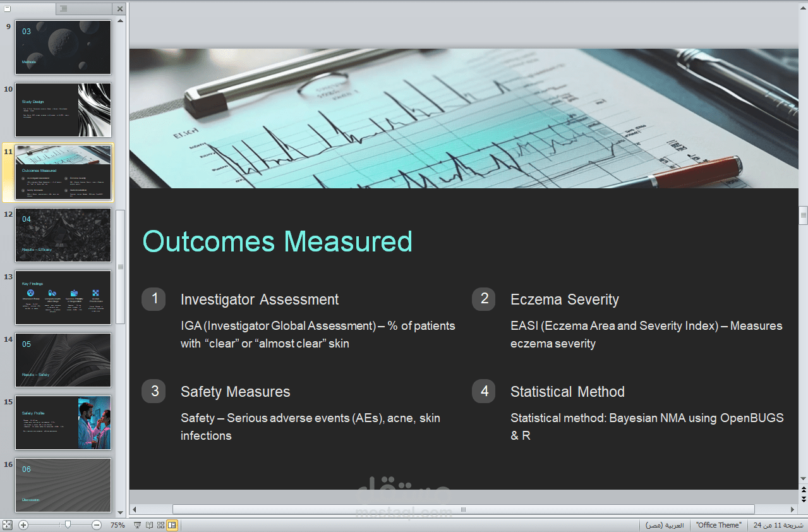This screenshot has height=532, width=808.
Task: Click the slide number 15 label in pane
Action: pos(8,402)
